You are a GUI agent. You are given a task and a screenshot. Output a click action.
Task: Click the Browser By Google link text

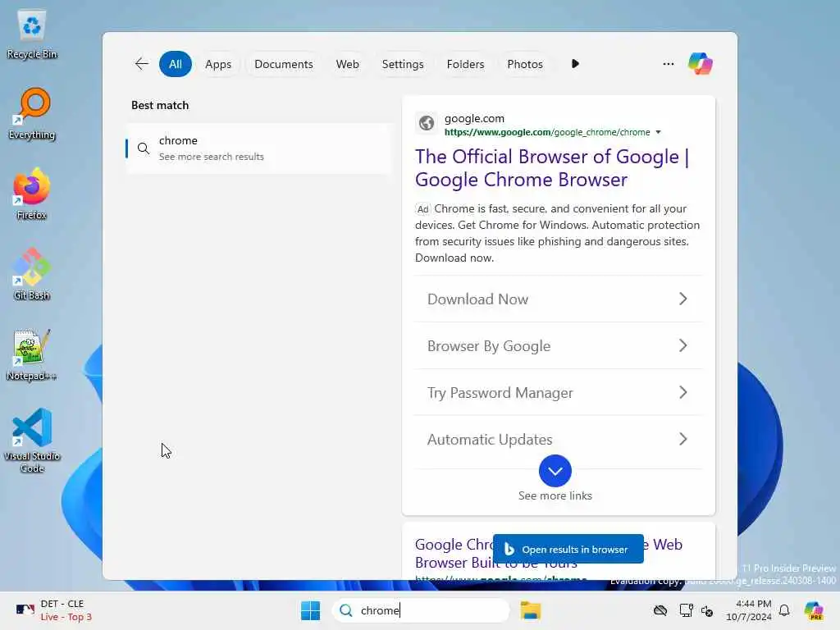tap(489, 346)
